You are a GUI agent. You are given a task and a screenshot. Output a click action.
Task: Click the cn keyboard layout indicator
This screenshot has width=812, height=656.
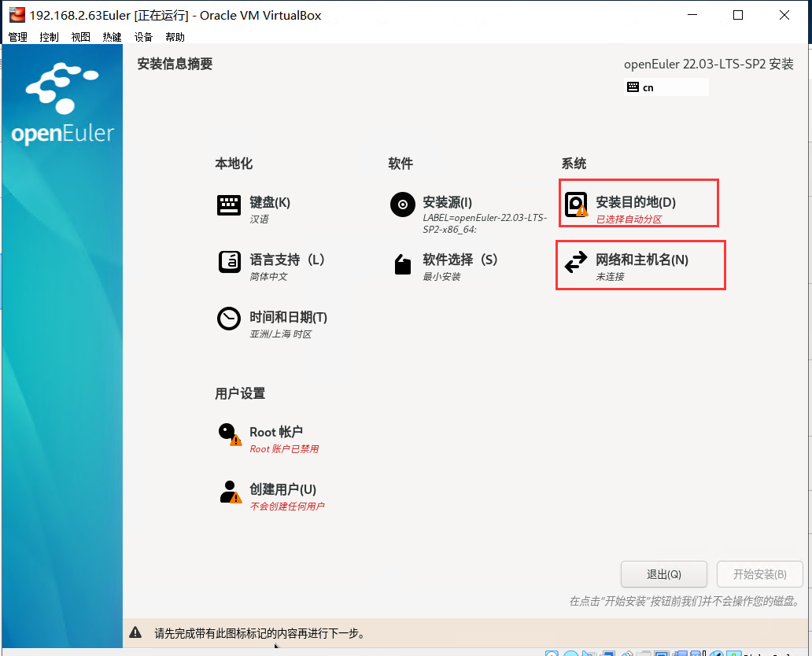pos(666,87)
